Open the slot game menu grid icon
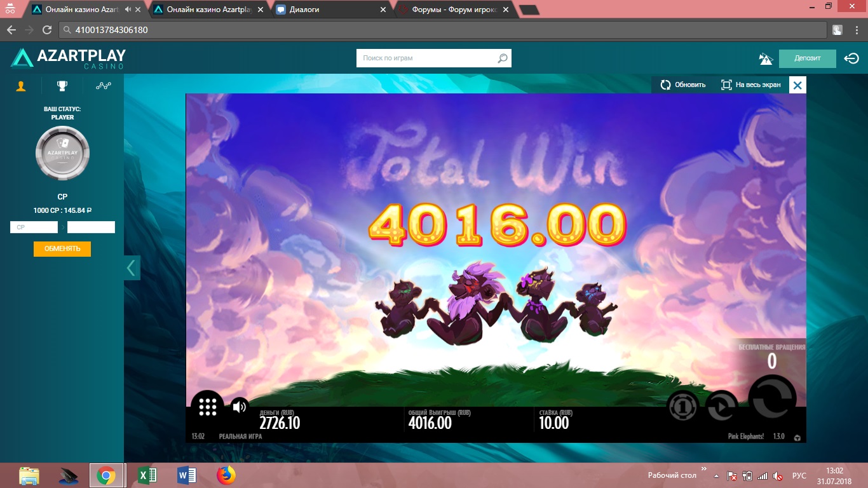Image resolution: width=868 pixels, height=488 pixels. (207, 407)
